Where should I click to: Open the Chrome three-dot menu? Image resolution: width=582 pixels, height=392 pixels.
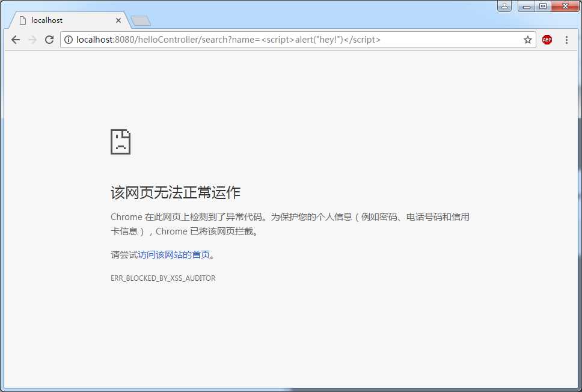[x=566, y=40]
